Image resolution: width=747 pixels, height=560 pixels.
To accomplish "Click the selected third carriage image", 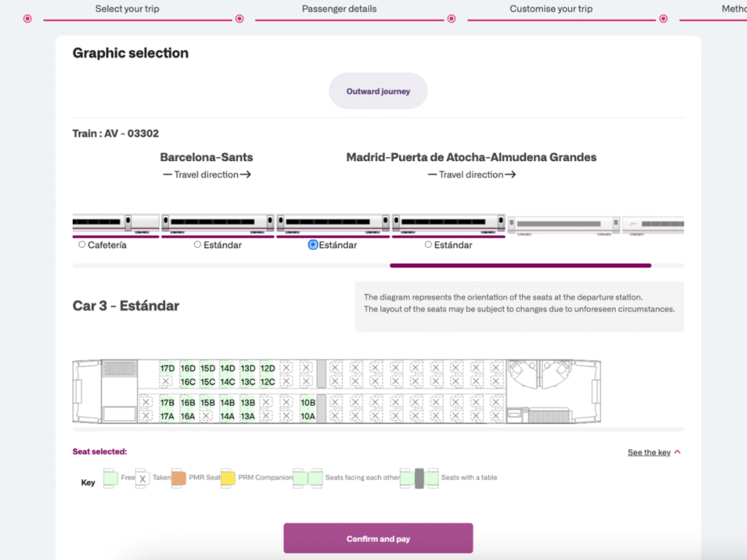I will (x=333, y=225).
